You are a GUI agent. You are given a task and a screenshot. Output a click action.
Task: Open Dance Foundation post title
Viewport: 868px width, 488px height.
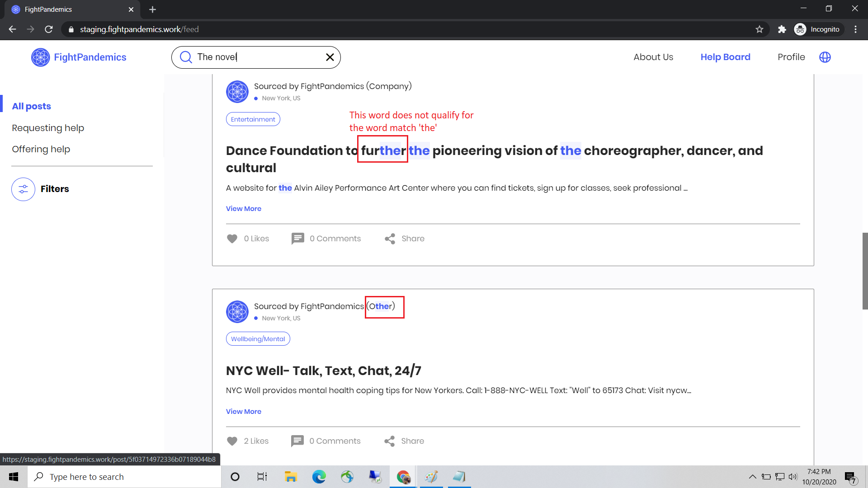(x=494, y=159)
